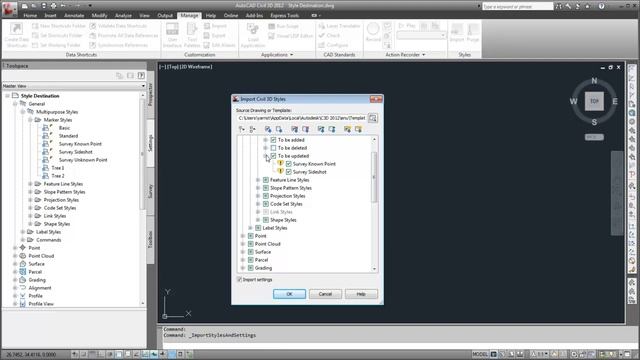This screenshot has width=640, height=360.
Task: Open the Master View dropdown in Toolspace
Action: tap(143, 86)
